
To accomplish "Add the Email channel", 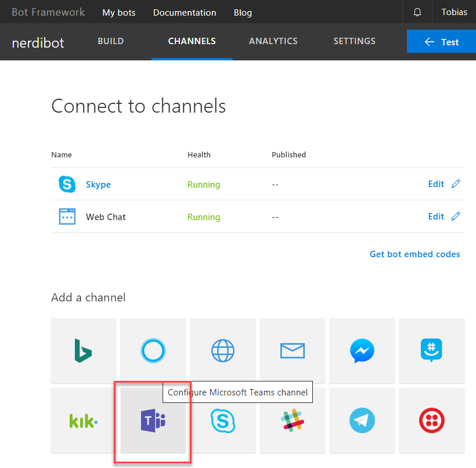I will pos(293,351).
